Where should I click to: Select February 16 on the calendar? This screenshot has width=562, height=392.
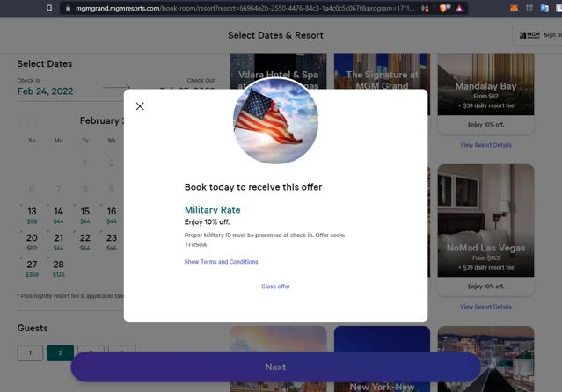[x=112, y=215]
